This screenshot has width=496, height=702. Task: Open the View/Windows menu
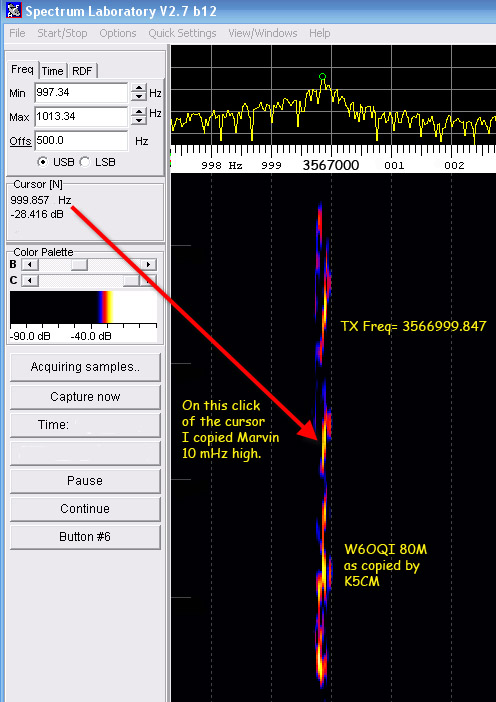(x=263, y=33)
